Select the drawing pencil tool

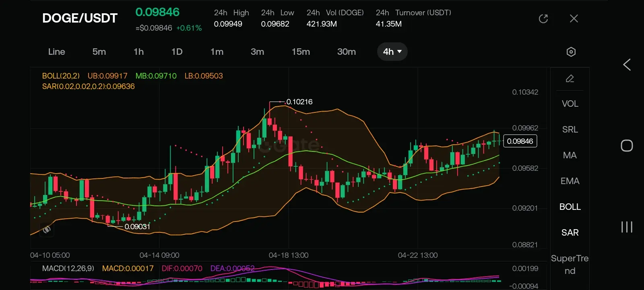pos(570,79)
